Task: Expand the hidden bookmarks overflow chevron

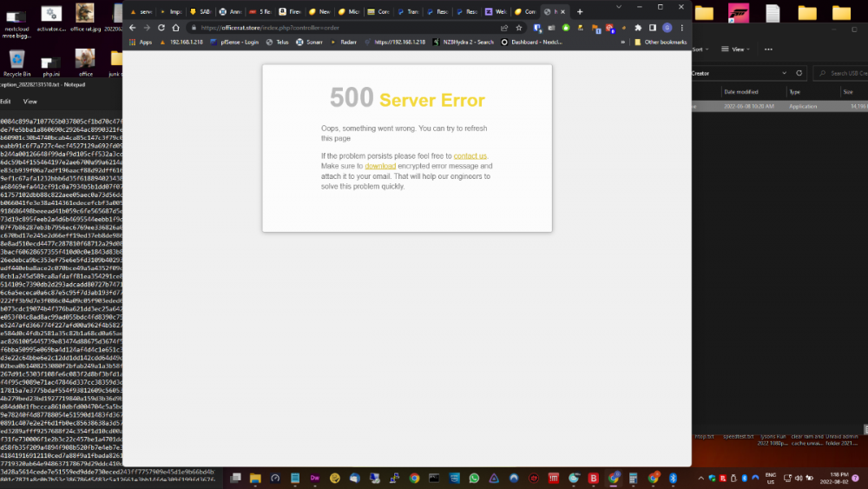Action: 625,42
